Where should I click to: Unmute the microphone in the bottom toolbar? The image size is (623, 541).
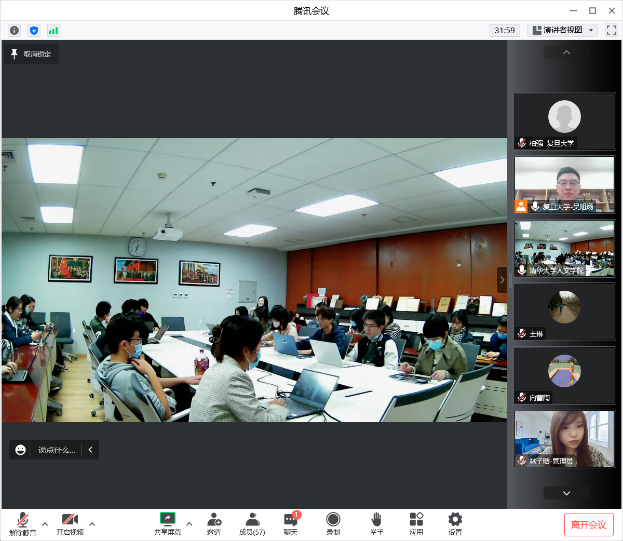22,523
